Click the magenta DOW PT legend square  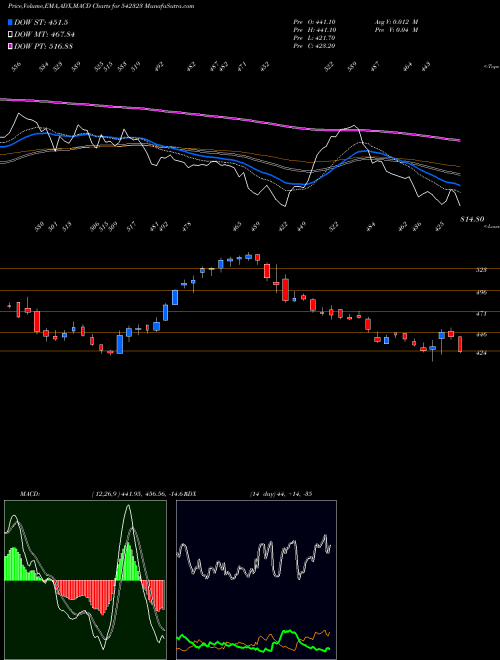pos(10,46)
